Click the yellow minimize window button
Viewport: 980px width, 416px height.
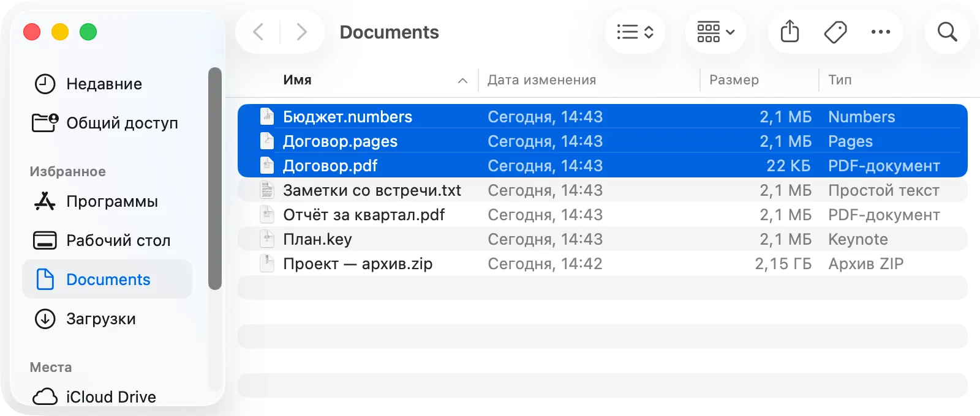(x=60, y=32)
